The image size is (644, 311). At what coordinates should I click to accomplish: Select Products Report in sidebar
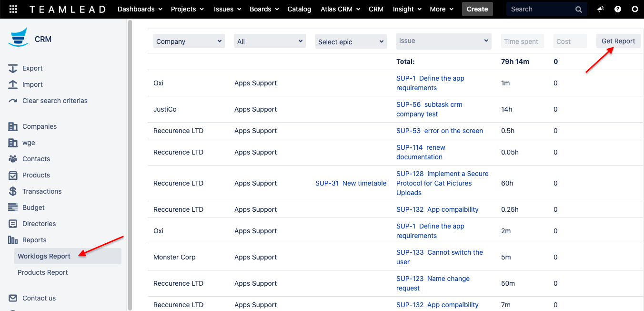pyautogui.click(x=43, y=272)
